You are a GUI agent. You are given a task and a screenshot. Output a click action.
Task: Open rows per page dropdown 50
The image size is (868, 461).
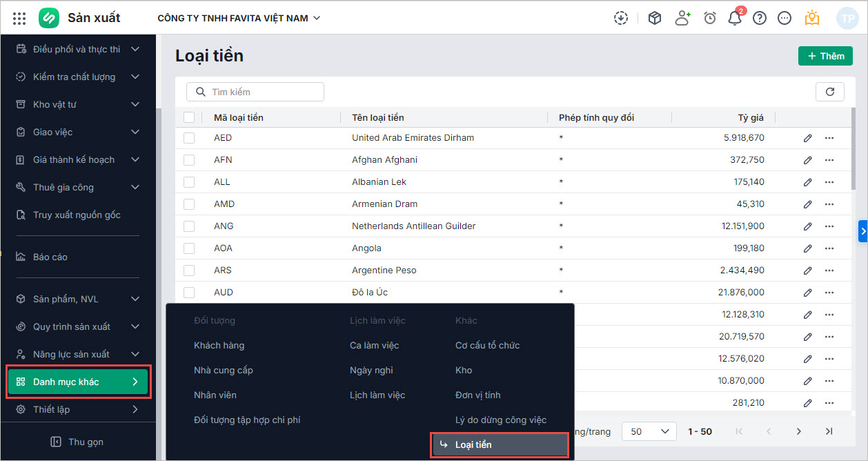coord(649,431)
